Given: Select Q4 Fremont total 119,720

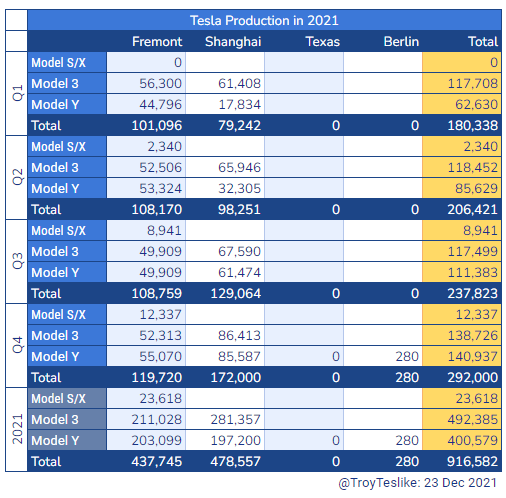Looking at the screenshot, I should point(146,377).
